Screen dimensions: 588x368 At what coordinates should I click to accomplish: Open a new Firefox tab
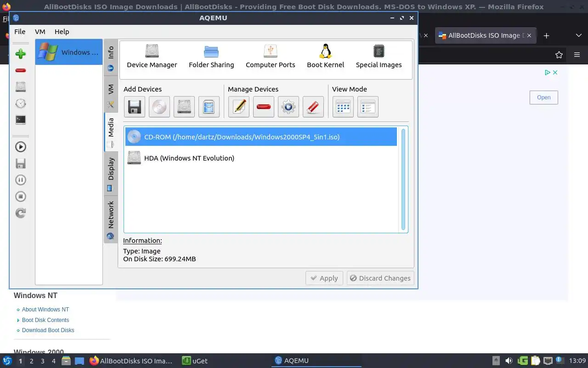[x=546, y=35]
